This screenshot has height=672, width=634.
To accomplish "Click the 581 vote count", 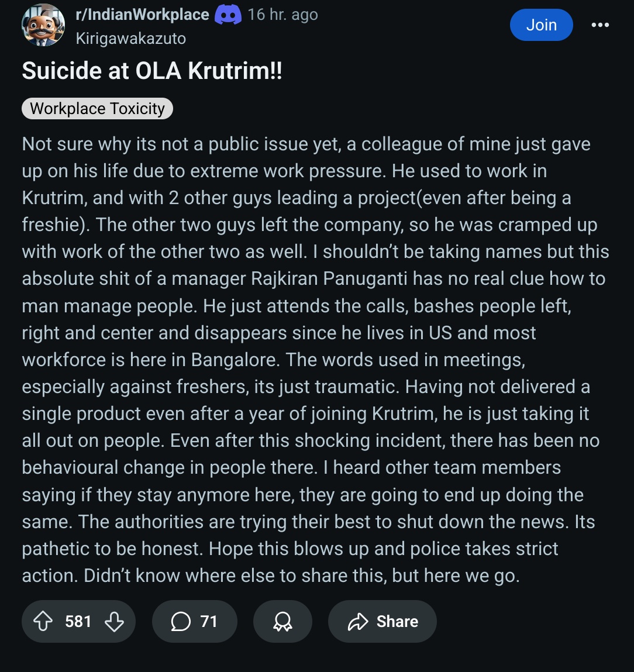I will click(78, 621).
